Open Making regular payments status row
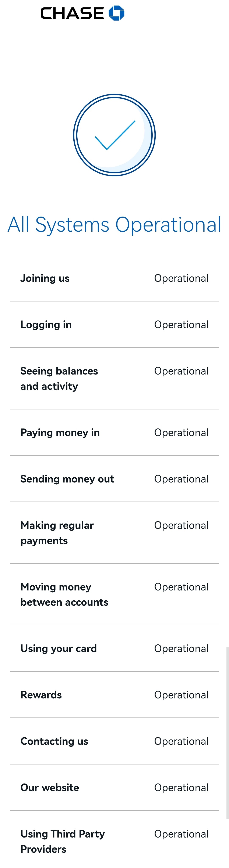229x868 pixels. tap(114, 533)
